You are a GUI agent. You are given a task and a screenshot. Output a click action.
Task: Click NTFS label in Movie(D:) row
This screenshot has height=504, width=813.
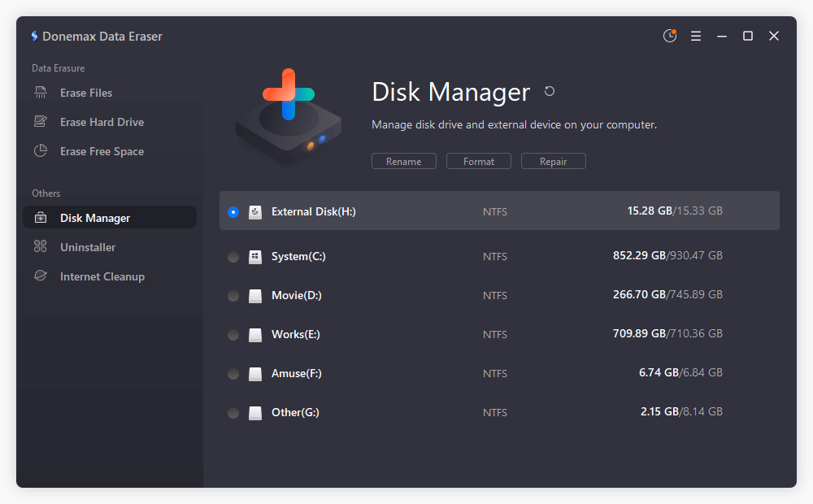click(494, 295)
